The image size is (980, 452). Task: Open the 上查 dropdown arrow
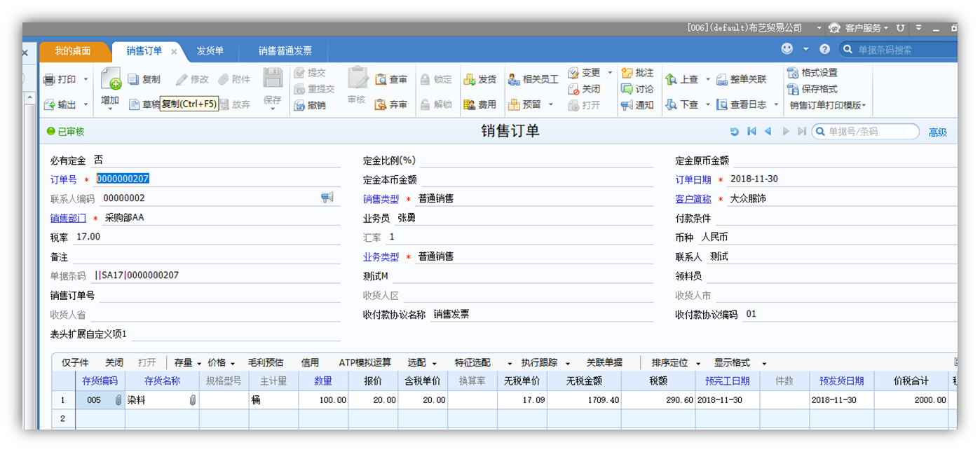tap(707, 80)
